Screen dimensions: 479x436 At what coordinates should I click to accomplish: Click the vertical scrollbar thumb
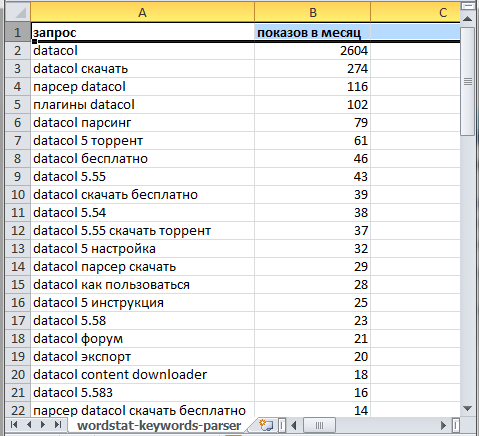tap(468, 81)
